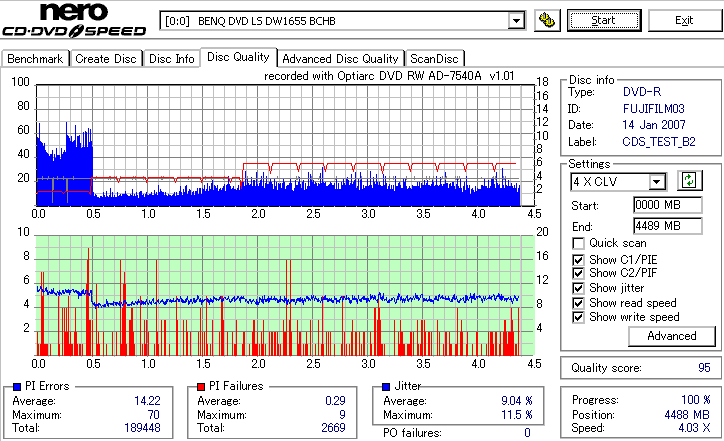The width and height of the screenshot is (724, 441).
Task: Switch to the ScanDisc tab
Action: pos(434,59)
